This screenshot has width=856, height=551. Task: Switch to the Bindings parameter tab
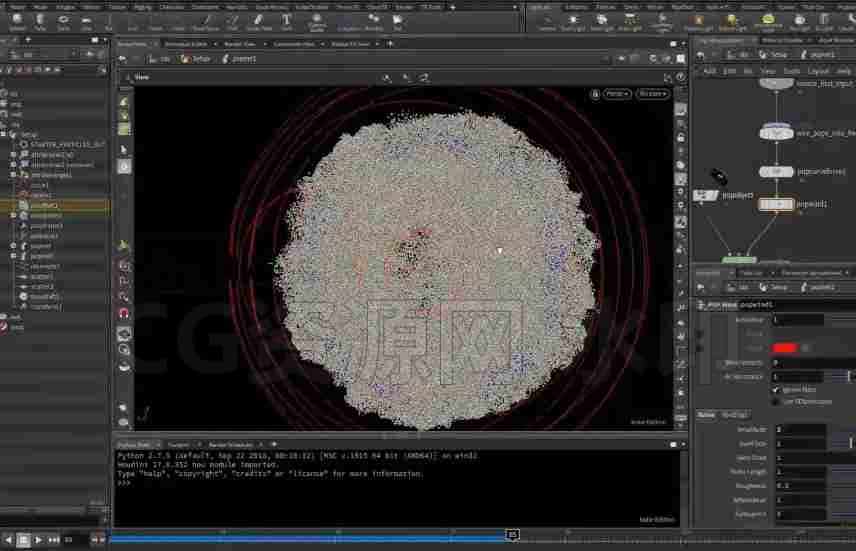click(734, 415)
